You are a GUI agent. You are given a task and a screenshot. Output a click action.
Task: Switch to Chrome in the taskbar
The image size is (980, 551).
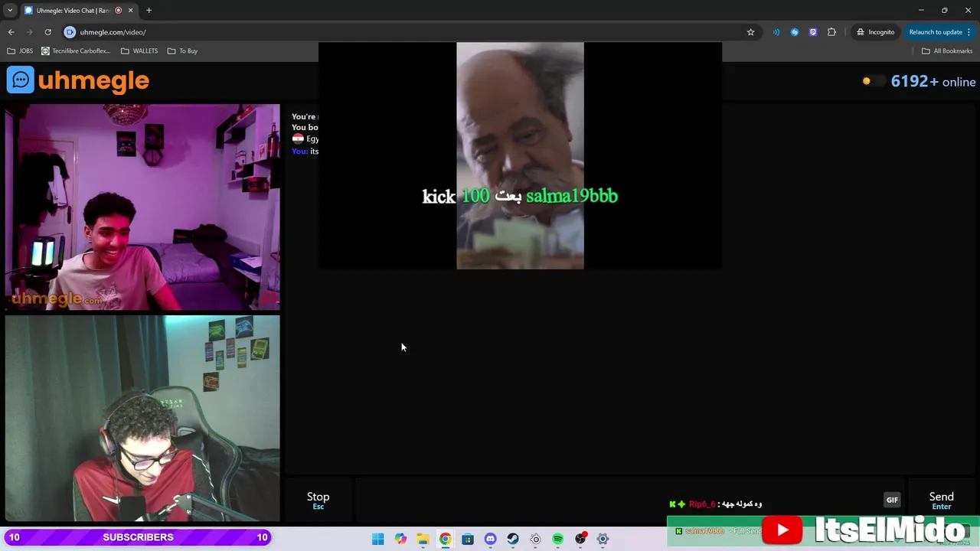445,539
